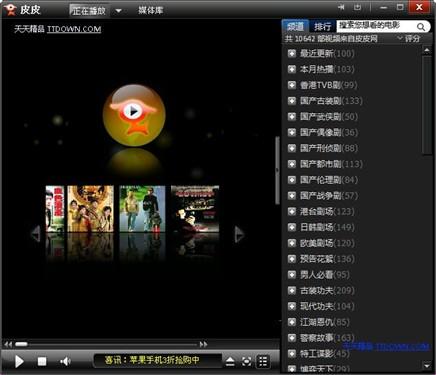The image size is (436, 375).
Task: Toggle the playlist panel icon
Action: 263,361
